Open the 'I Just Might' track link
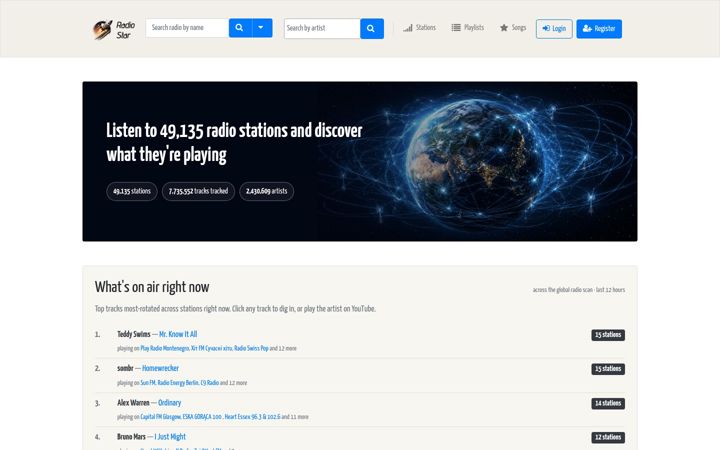 click(x=170, y=437)
